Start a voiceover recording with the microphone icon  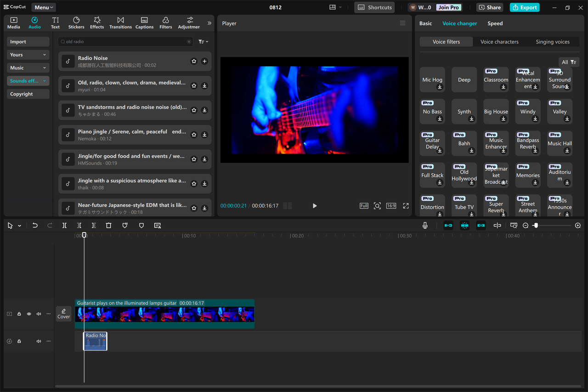tap(425, 225)
